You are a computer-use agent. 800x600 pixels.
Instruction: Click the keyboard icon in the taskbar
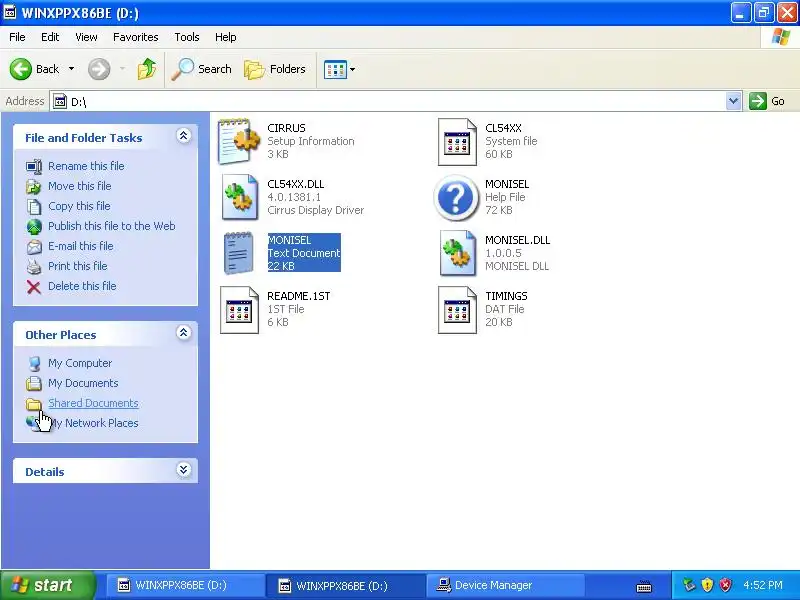[644, 587]
